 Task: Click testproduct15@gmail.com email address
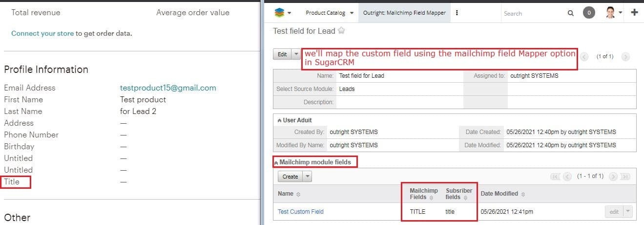coord(168,88)
